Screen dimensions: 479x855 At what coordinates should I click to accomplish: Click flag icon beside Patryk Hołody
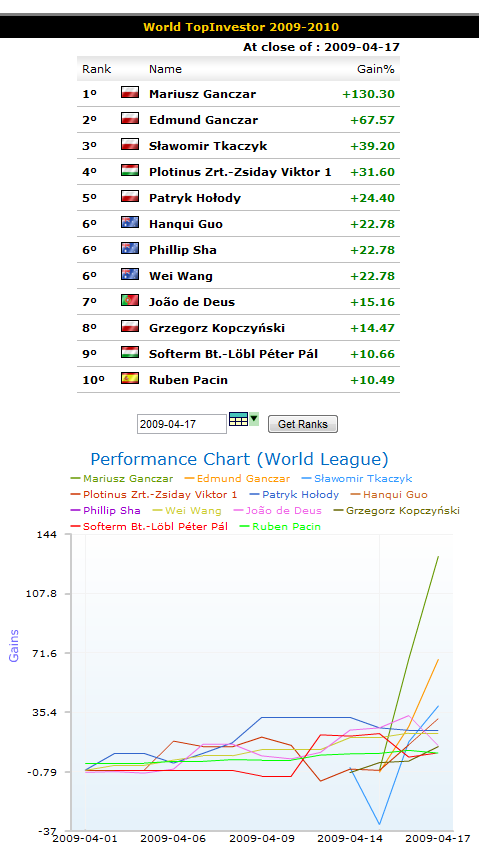pos(130,196)
